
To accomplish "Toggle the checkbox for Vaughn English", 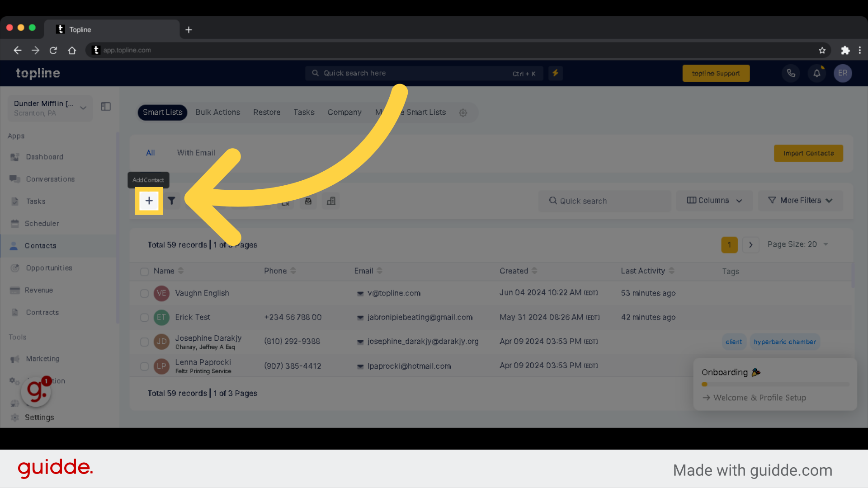I will 144,293.
